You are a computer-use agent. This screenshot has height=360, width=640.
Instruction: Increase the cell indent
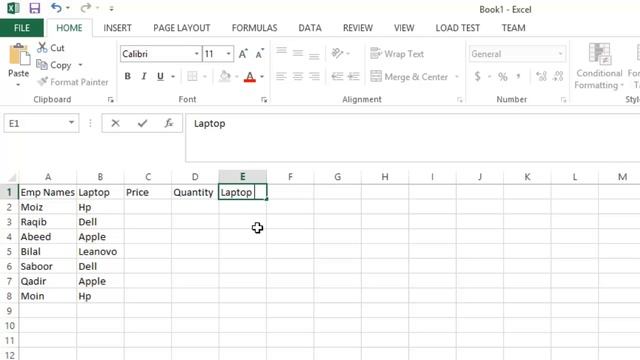point(354,76)
